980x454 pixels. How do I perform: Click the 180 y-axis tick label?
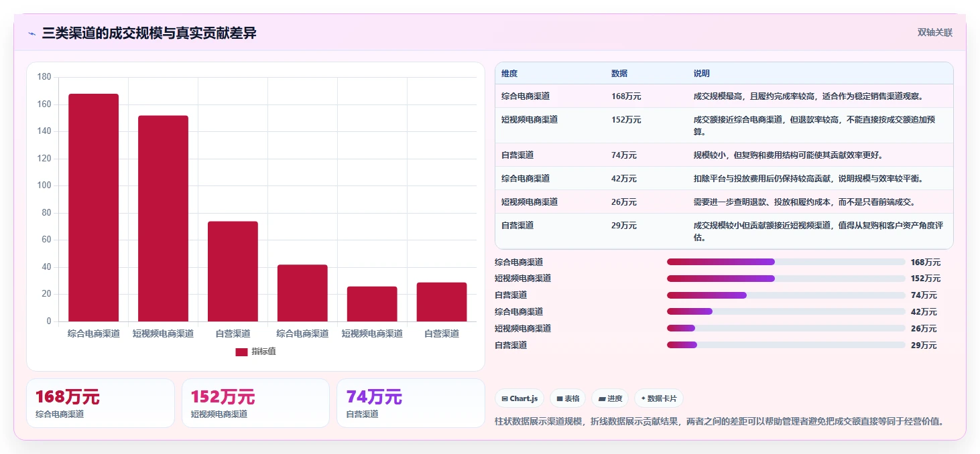click(44, 77)
